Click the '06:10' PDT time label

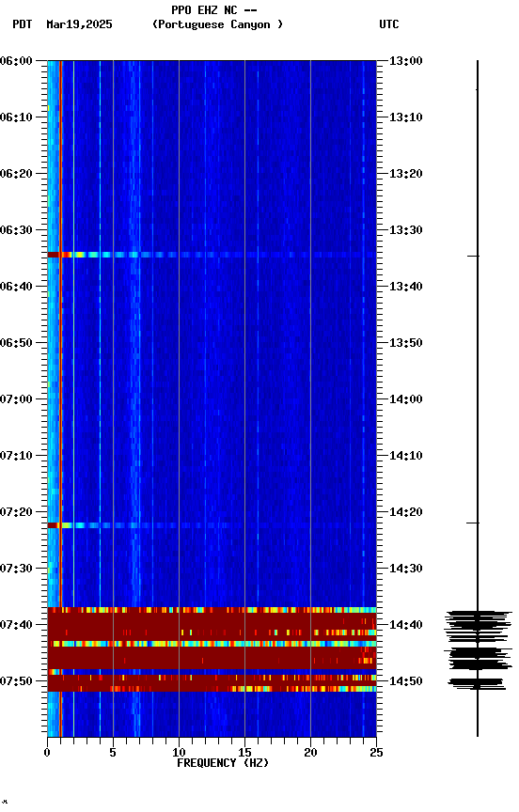pos(16,117)
